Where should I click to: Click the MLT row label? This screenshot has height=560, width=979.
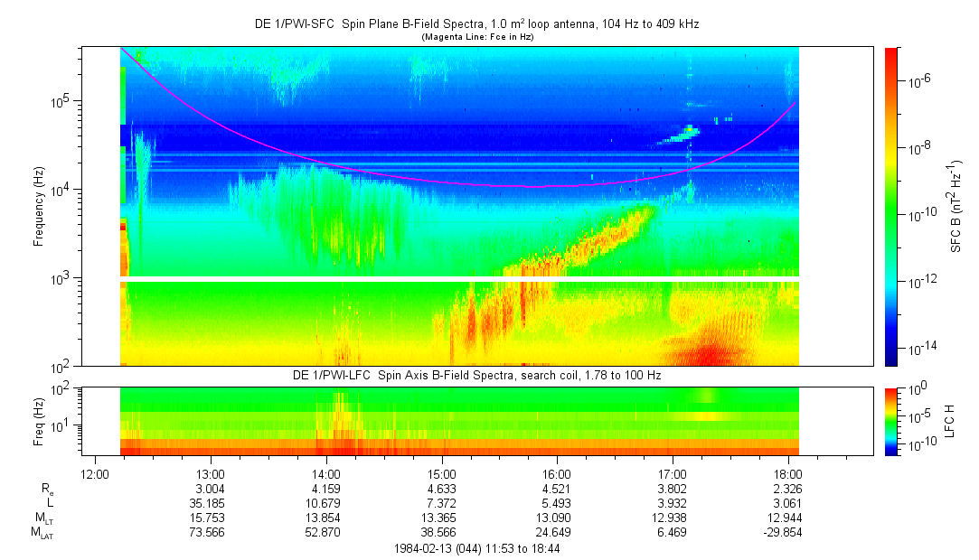tap(44, 518)
